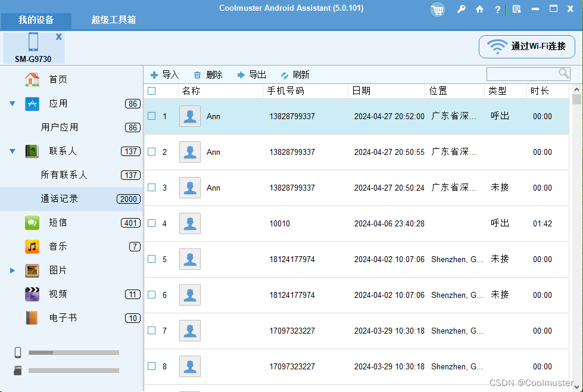Image resolution: width=583 pixels, height=392 pixels.
Task: Select number 10010 in row 4
Action: (x=280, y=223)
